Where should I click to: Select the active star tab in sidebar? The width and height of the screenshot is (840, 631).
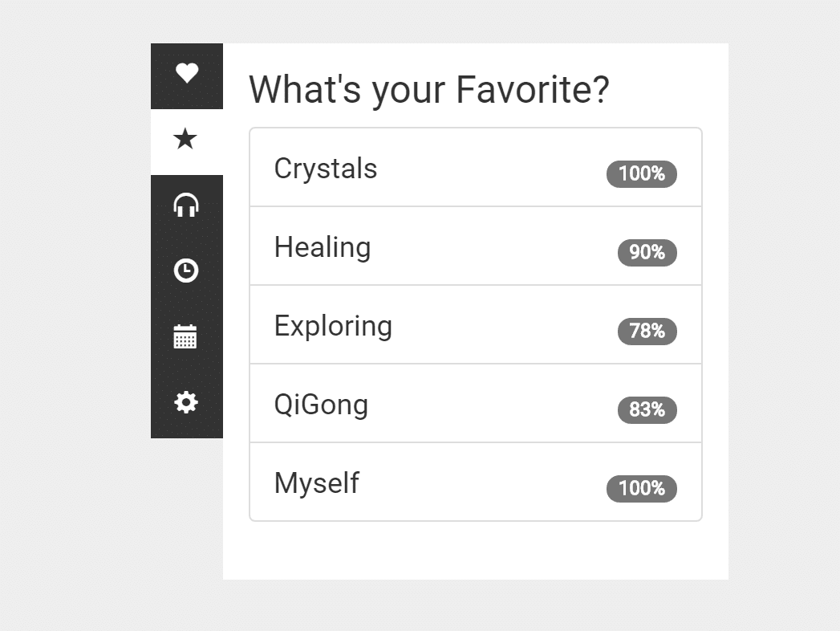point(186,138)
